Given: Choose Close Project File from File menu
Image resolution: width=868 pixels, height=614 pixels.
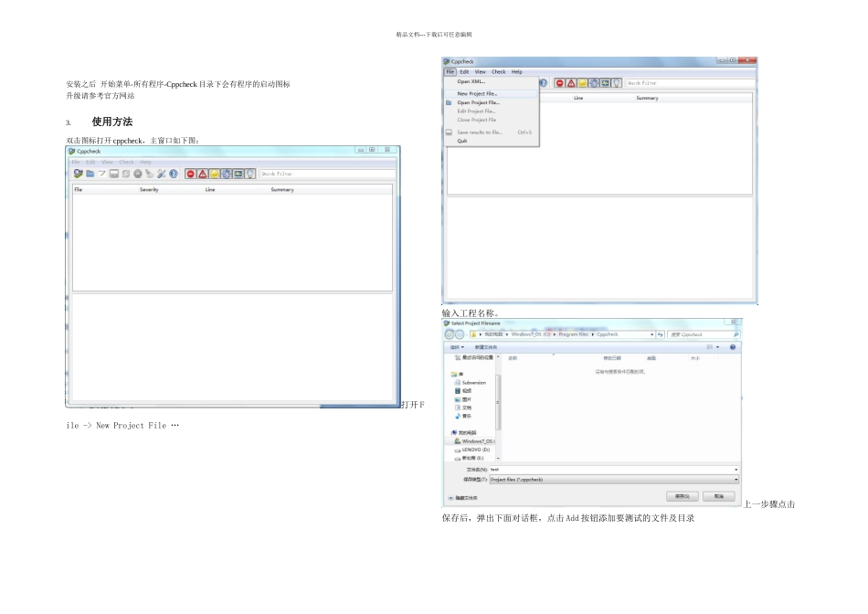Looking at the screenshot, I should click(491, 120).
